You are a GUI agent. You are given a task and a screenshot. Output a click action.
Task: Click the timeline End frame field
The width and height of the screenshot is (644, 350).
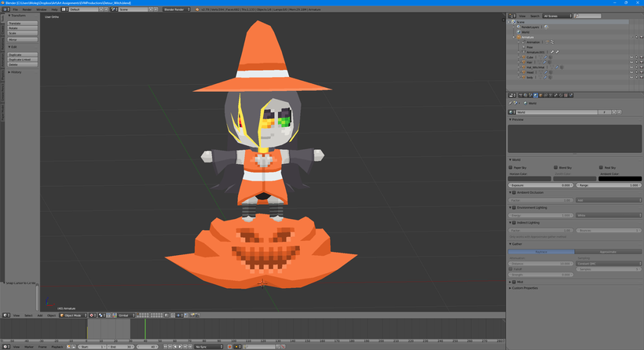tap(122, 346)
